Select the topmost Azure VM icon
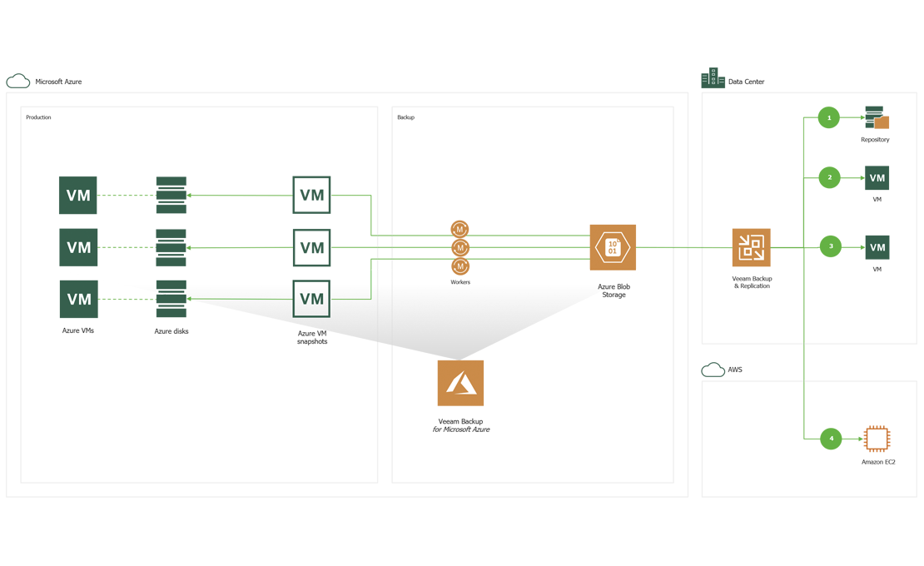Screen dimensions: 924x566 [x=78, y=196]
